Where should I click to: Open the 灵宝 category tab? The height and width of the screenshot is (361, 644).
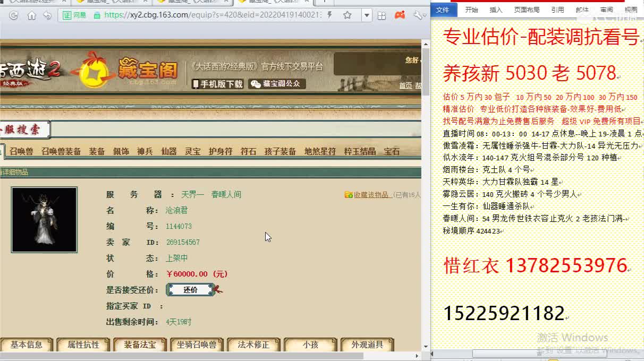pos(192,151)
